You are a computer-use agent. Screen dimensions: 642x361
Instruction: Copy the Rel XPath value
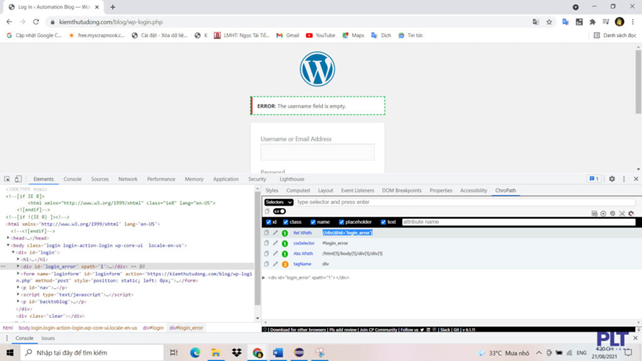pos(266,232)
